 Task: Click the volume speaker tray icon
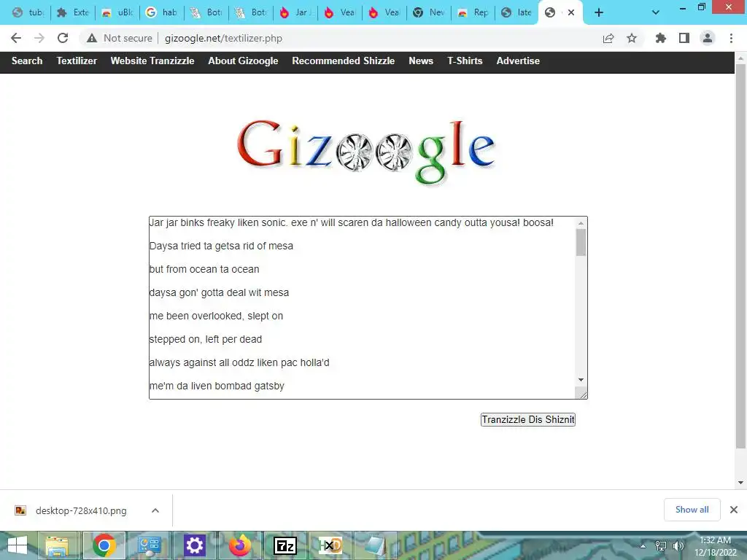tap(678, 545)
